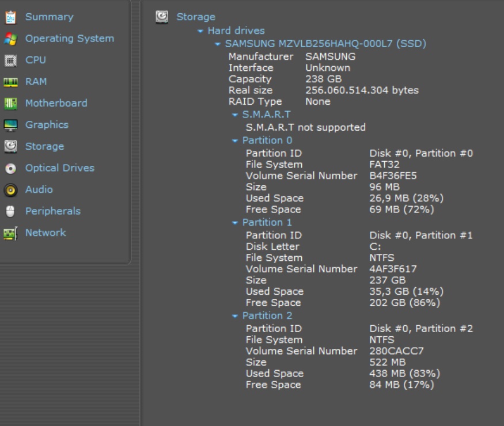Click the Optical Drives disc icon
This screenshot has height=426, width=504.
[x=10, y=168]
